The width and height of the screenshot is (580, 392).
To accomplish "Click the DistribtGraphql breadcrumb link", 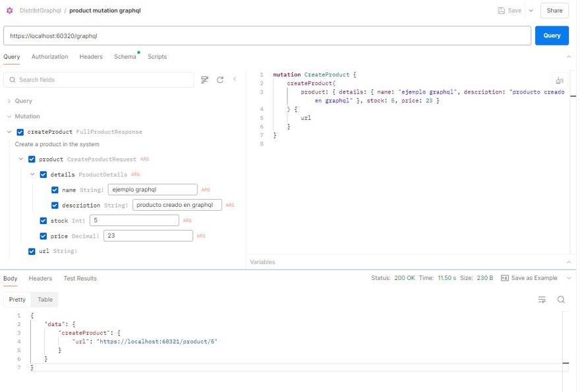I will (40, 11).
